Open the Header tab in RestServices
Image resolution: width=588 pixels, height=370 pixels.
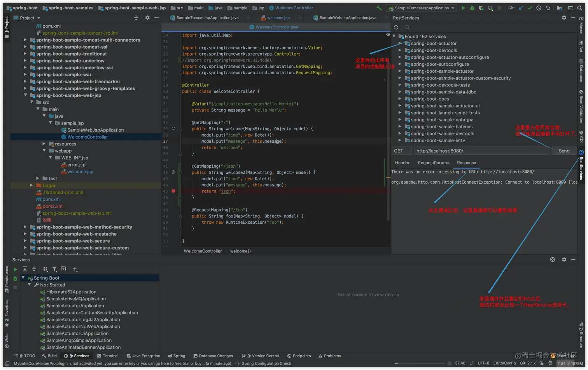click(x=402, y=163)
